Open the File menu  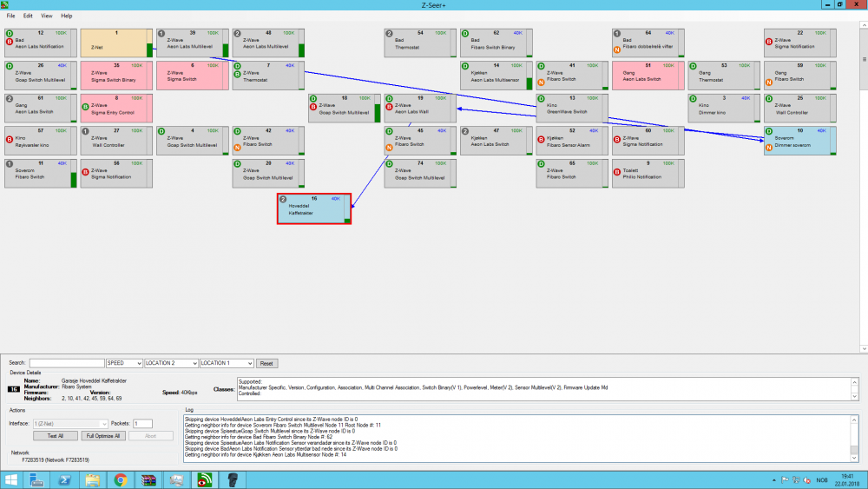tap(11, 16)
